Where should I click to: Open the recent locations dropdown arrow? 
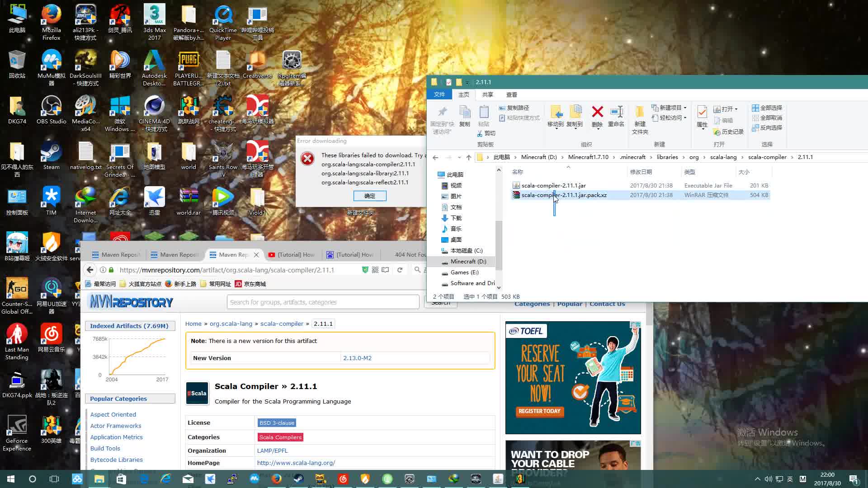pyautogui.click(x=459, y=157)
